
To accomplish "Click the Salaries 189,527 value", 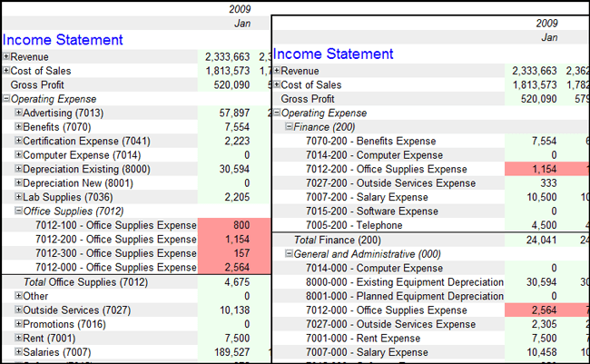I will [231, 352].
